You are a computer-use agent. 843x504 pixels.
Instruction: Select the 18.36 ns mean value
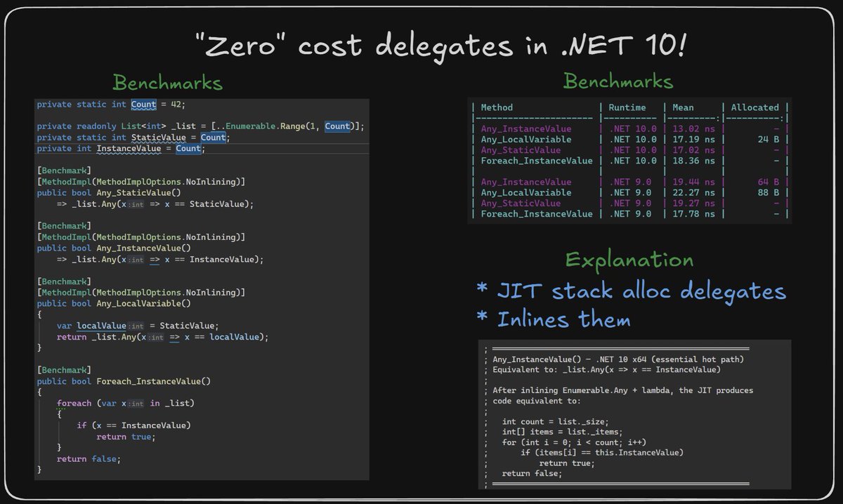(693, 161)
